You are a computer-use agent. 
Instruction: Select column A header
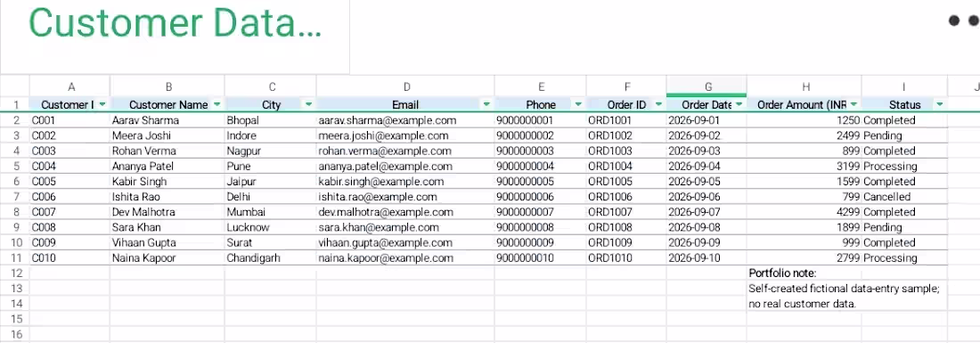coord(70,86)
